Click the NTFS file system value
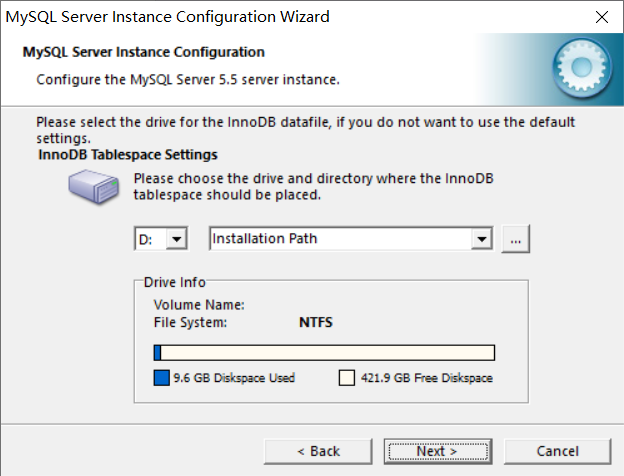This screenshot has width=624, height=476. point(316,322)
